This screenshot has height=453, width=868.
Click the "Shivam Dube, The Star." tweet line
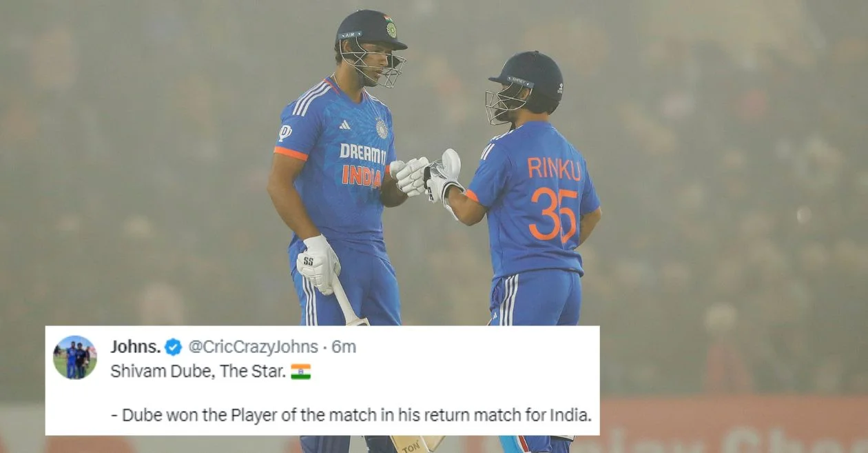click(198, 372)
